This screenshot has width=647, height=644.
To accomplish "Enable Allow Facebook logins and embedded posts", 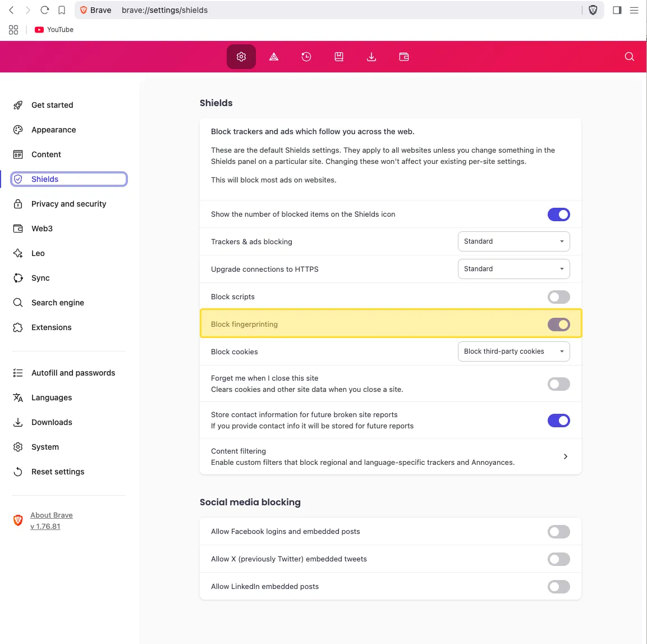I will point(558,532).
